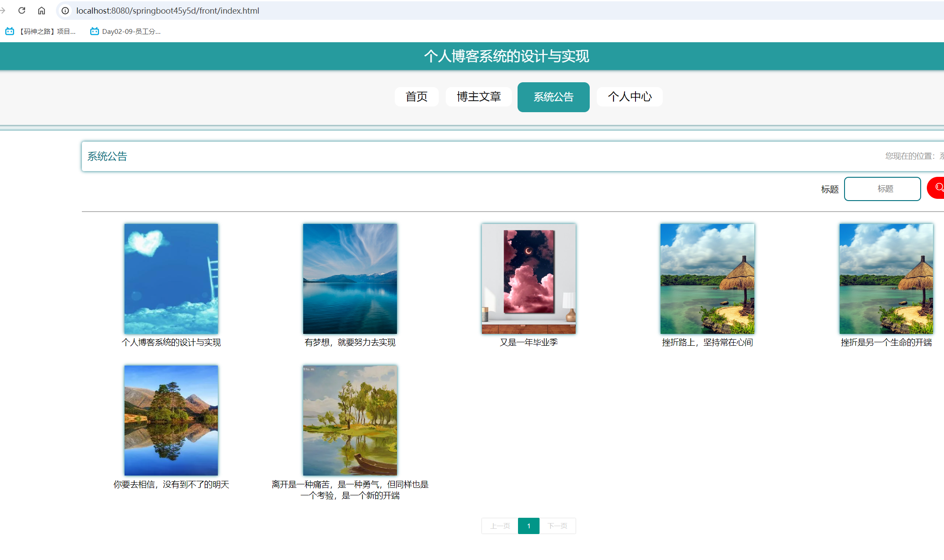
Task: Click the bilibili icon of the 【码神之路】 bookmark
Action: 10,31
